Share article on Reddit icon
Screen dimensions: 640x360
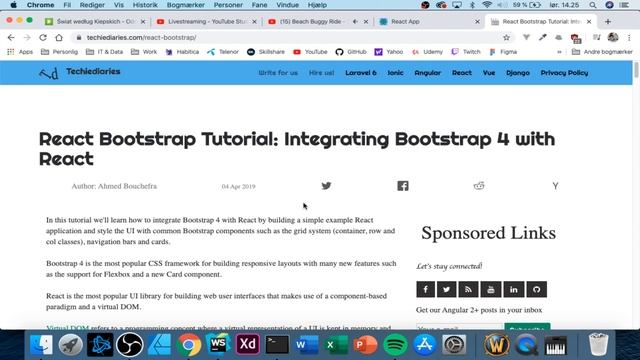click(479, 186)
